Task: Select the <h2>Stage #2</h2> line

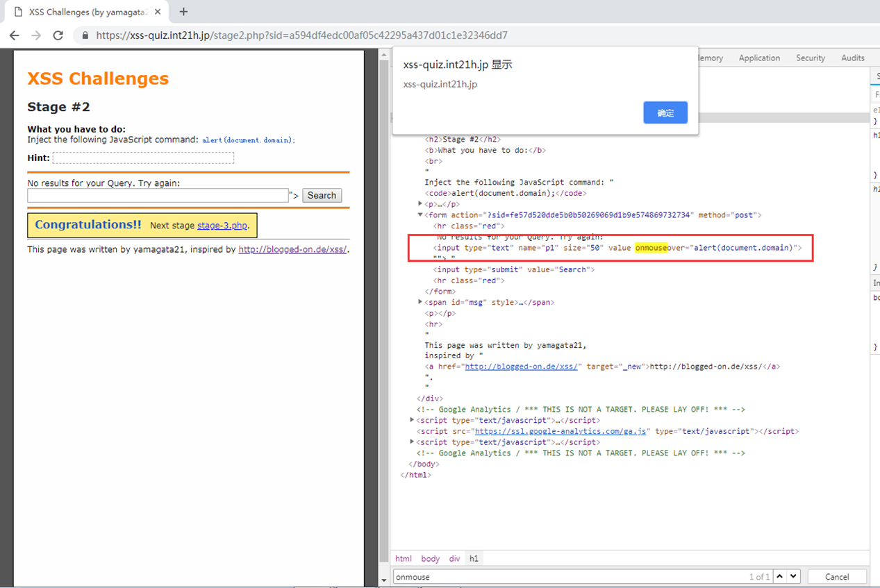Action: coord(463,140)
